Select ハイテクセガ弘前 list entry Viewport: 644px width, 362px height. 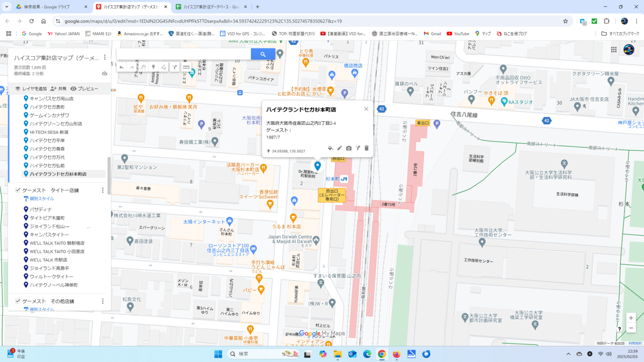tap(47, 166)
